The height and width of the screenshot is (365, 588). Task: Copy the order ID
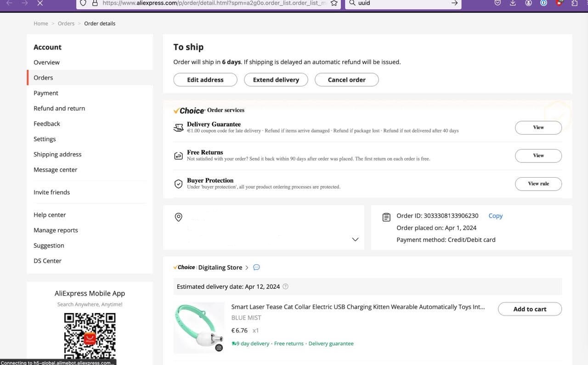496,216
